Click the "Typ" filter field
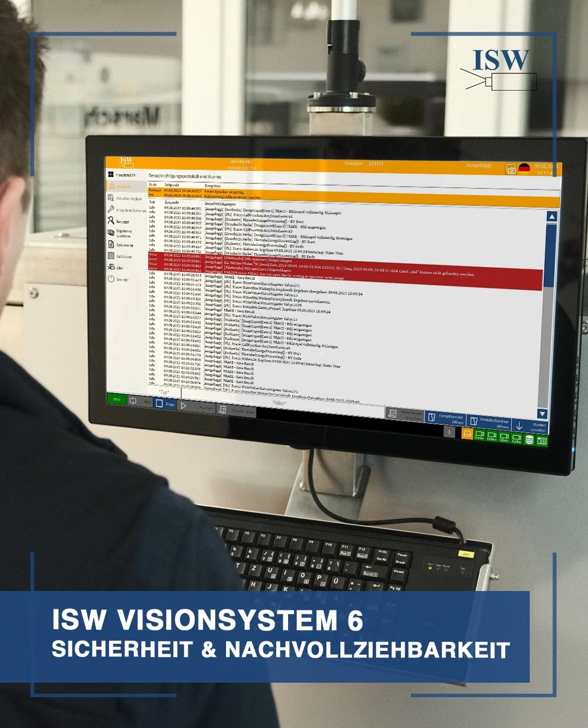This screenshot has width=588, height=728. pos(164,392)
